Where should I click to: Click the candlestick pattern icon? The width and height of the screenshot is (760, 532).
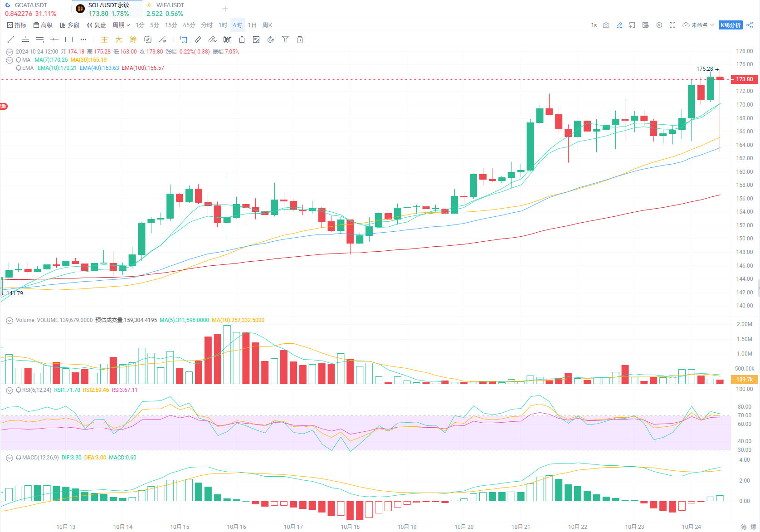click(x=227, y=39)
